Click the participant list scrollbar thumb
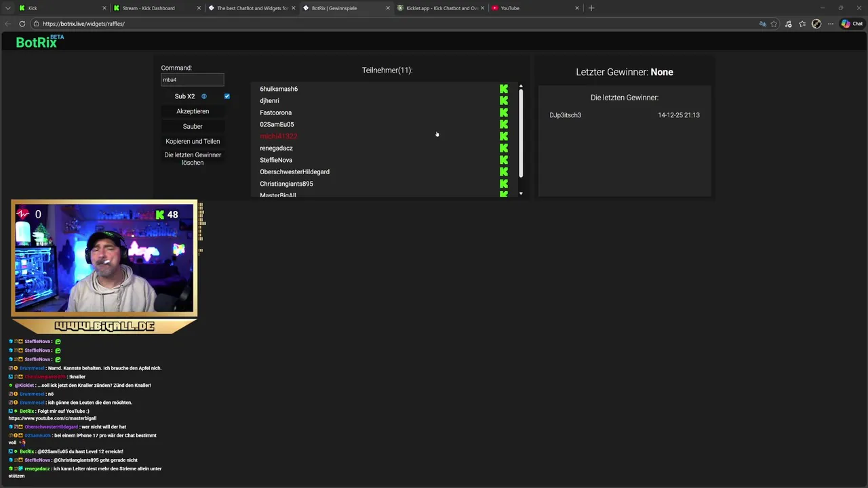 click(521, 133)
